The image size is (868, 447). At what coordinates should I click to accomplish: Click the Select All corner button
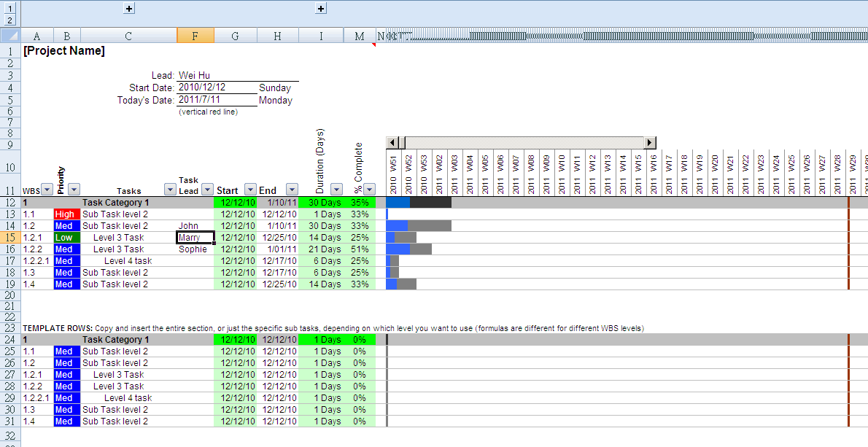10,36
